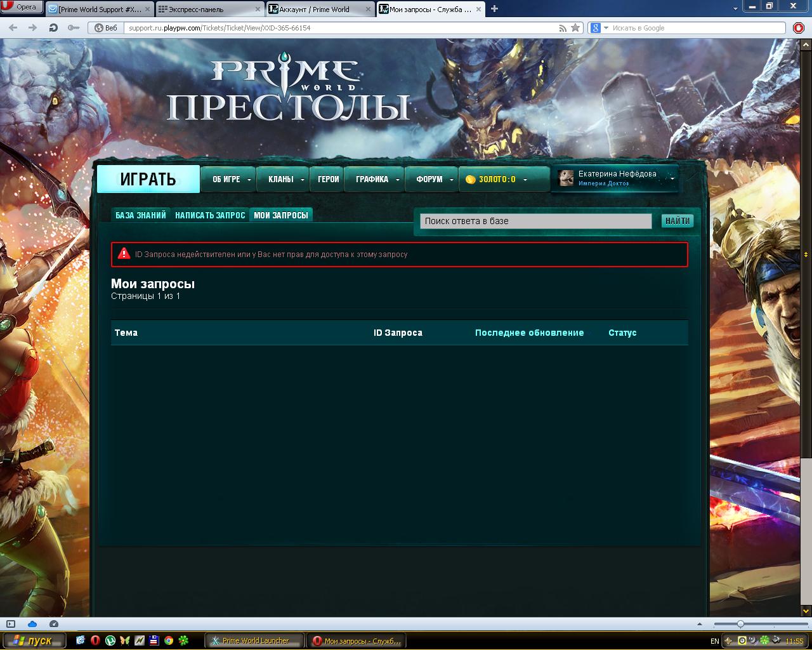
Task: Sort requests by Статус column
Action: (x=622, y=333)
